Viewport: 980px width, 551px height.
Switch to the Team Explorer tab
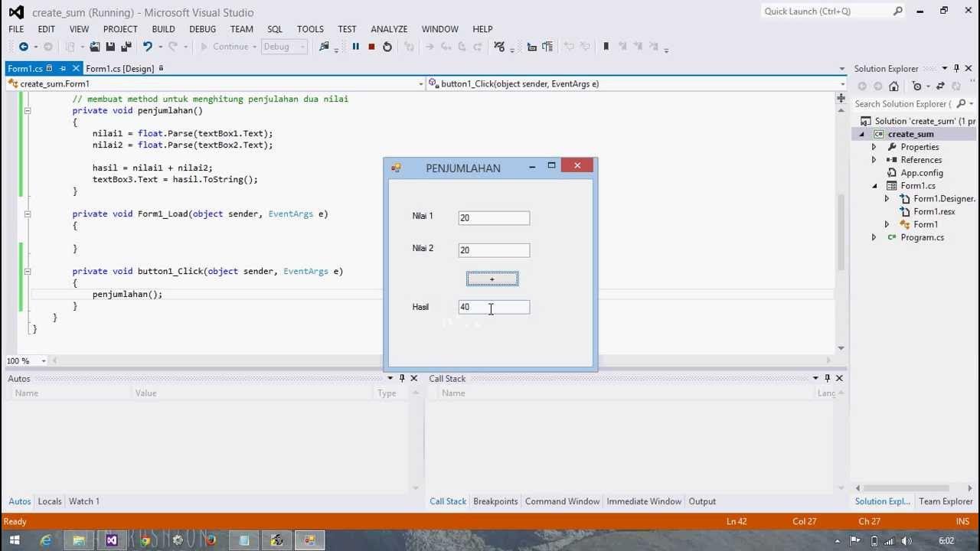tap(946, 502)
